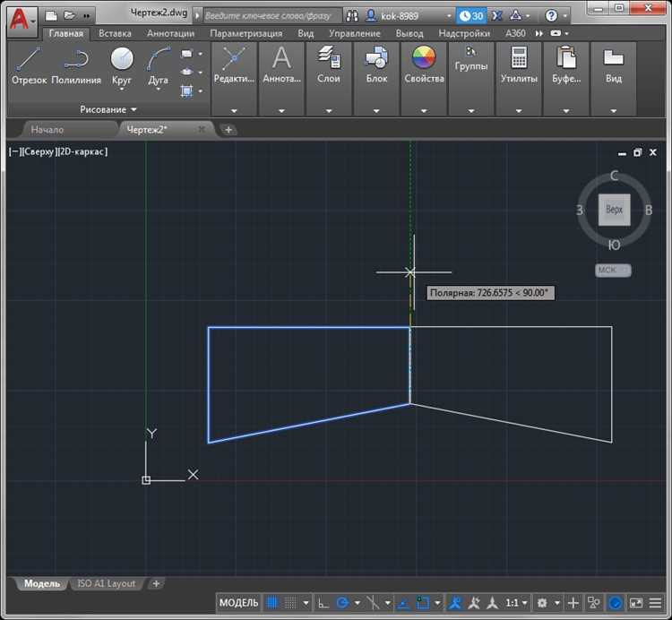
Task: Switch to the Вставка ribbon tab
Action: tap(115, 33)
